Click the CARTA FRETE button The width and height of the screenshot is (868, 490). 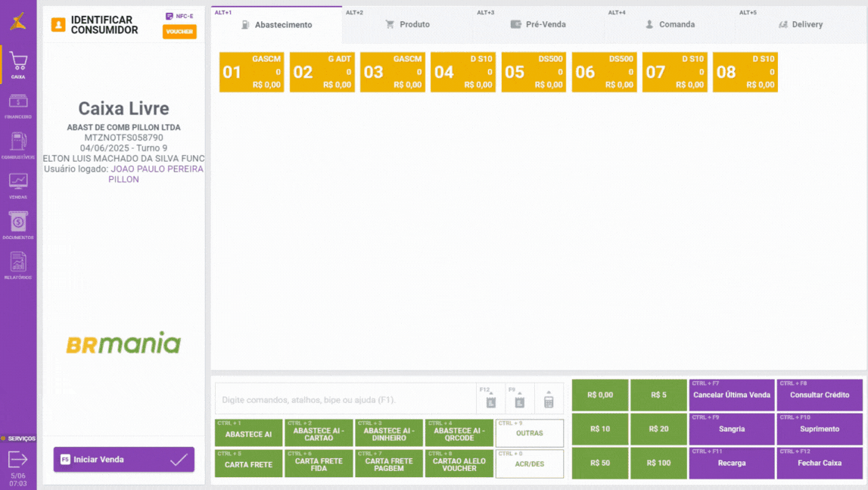coord(248,464)
